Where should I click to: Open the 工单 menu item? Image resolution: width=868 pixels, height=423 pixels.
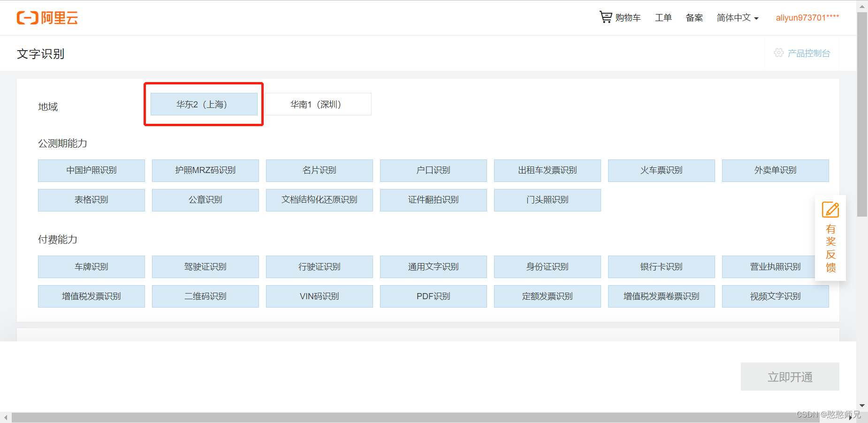[663, 17]
